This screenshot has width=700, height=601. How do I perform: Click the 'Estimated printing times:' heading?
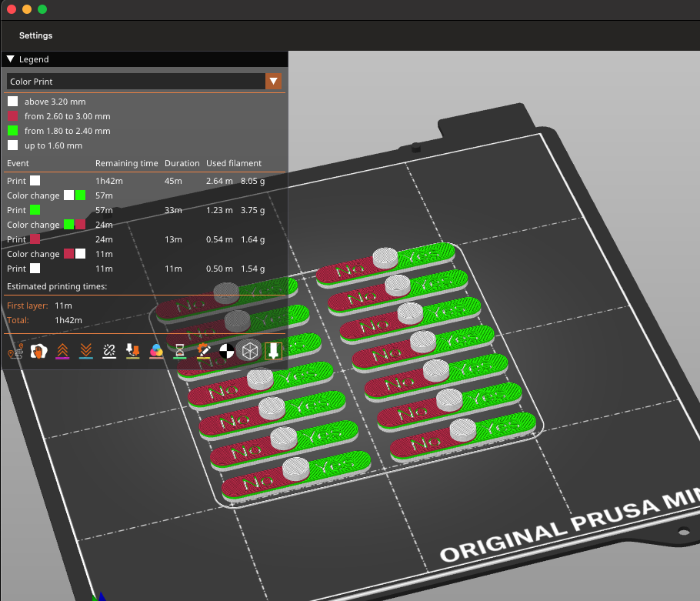coord(57,287)
